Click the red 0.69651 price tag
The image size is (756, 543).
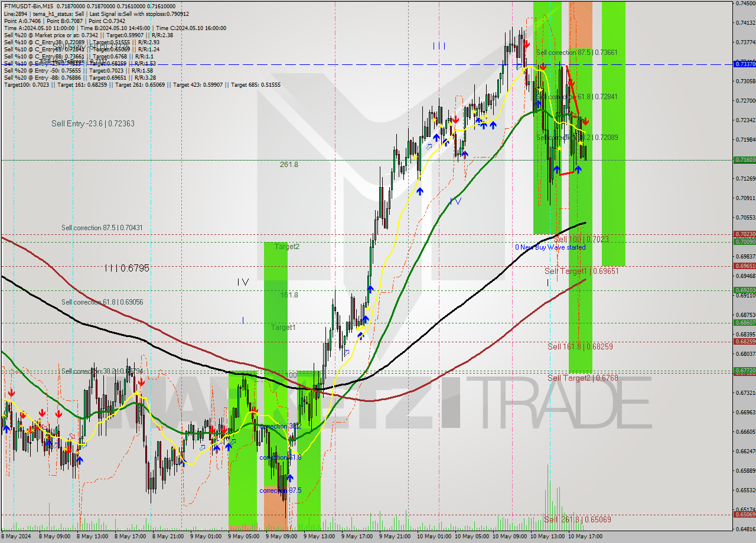coord(744,266)
